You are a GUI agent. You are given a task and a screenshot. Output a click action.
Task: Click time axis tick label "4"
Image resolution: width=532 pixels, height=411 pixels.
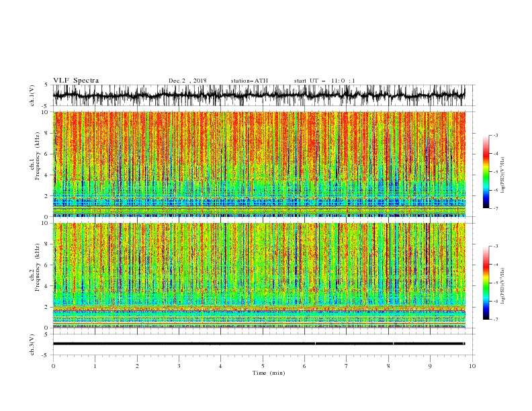(220, 366)
